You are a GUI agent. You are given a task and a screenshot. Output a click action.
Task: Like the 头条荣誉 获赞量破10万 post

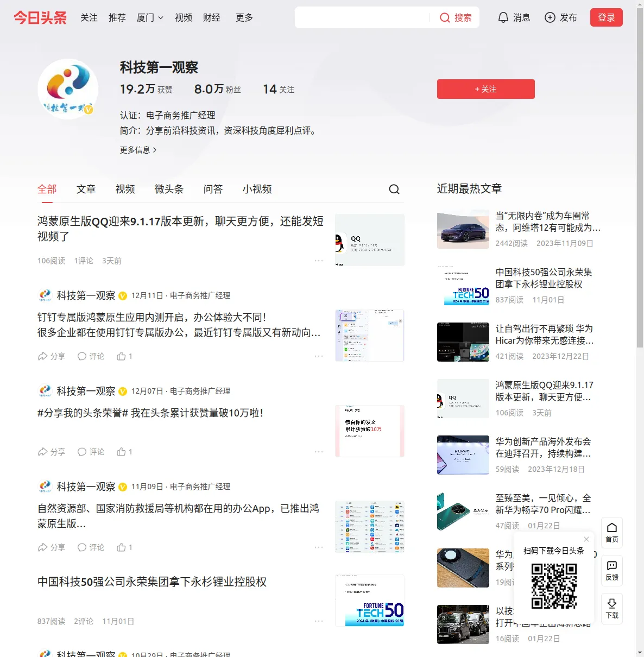pyautogui.click(x=125, y=452)
